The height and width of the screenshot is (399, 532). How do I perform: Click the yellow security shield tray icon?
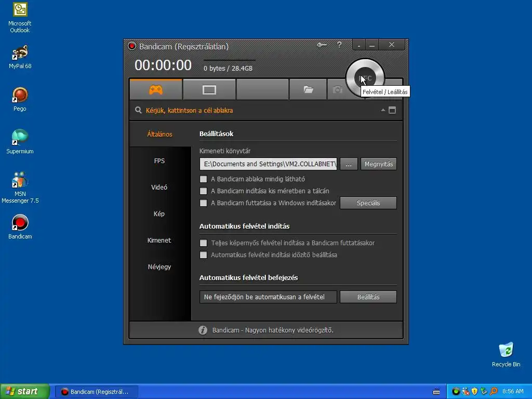475,392
